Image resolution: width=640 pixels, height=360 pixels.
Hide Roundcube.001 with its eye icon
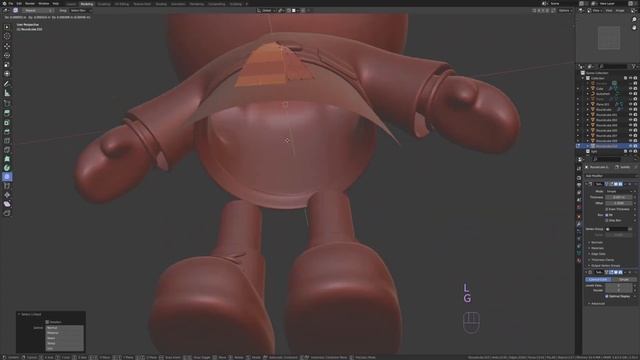(x=630, y=115)
